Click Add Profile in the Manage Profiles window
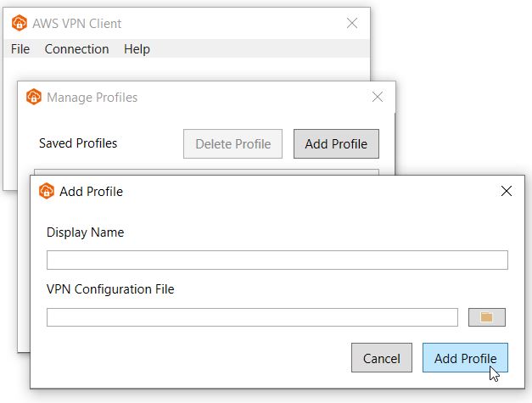 tap(336, 144)
